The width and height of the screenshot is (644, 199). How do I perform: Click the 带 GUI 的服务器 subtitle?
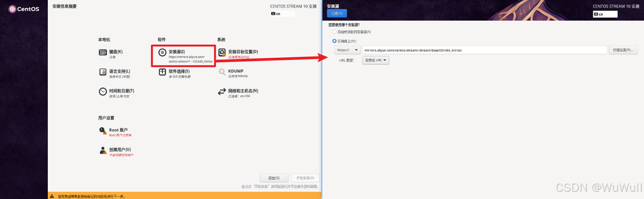(180, 77)
